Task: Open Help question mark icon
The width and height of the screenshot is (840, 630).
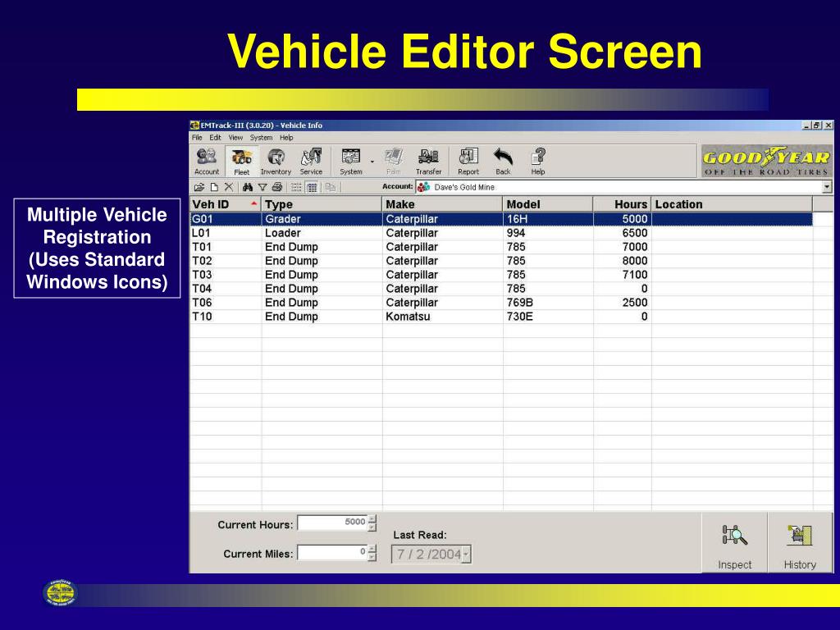Action: click(538, 162)
